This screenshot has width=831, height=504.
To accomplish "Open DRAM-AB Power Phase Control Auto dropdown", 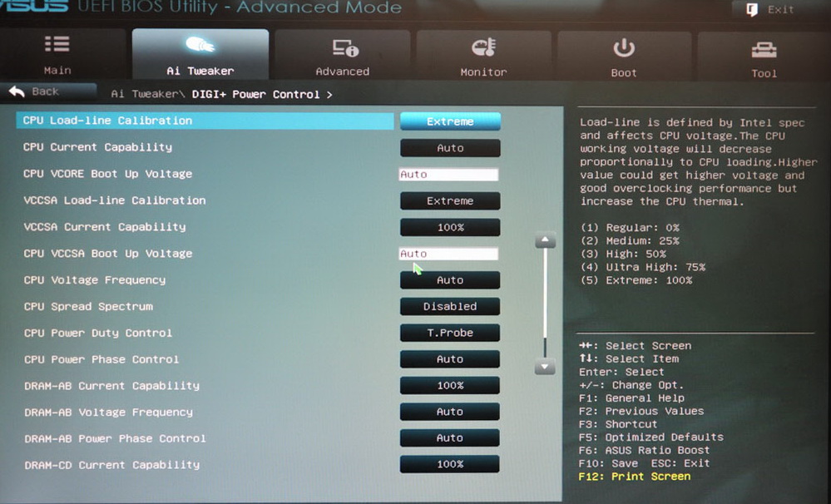I will 450,437.
